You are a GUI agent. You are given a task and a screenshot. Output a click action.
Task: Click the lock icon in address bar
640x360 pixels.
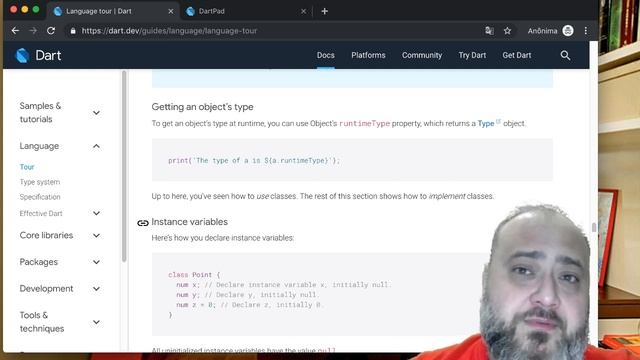[x=73, y=31]
